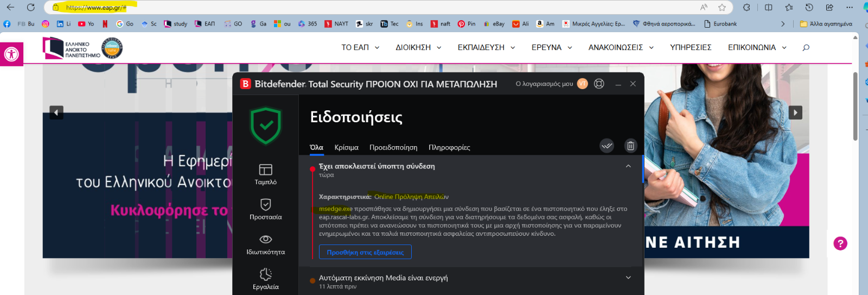This screenshot has height=295, width=868.
Task: Open the Eurobank bookmark
Action: [x=720, y=24]
